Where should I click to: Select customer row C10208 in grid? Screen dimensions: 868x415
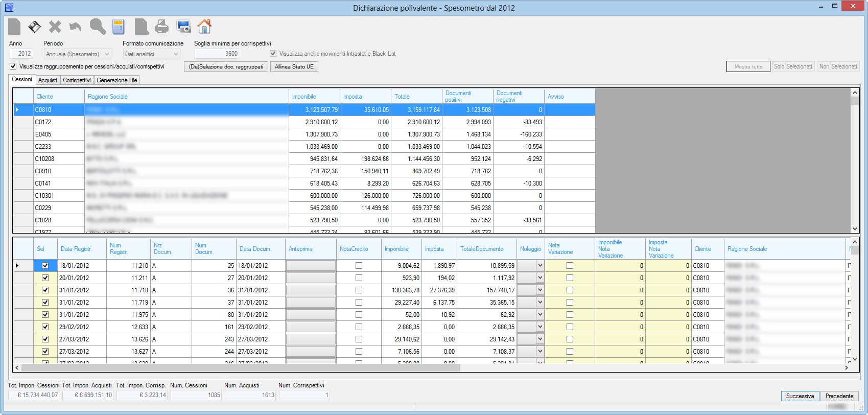point(304,159)
